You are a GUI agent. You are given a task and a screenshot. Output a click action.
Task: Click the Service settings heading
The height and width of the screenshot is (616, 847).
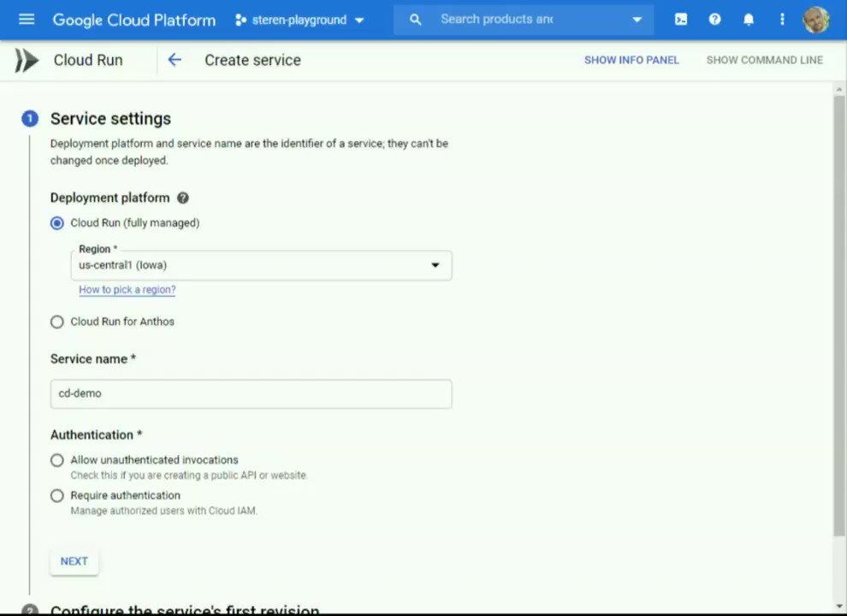pos(110,119)
